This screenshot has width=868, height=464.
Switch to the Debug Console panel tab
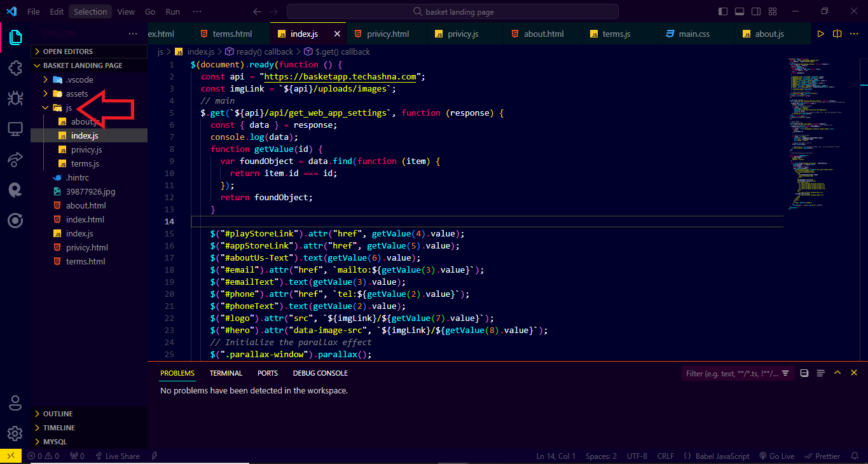point(320,373)
